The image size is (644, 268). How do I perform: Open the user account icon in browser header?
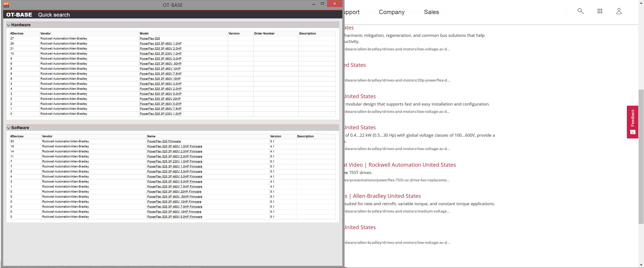click(x=619, y=11)
